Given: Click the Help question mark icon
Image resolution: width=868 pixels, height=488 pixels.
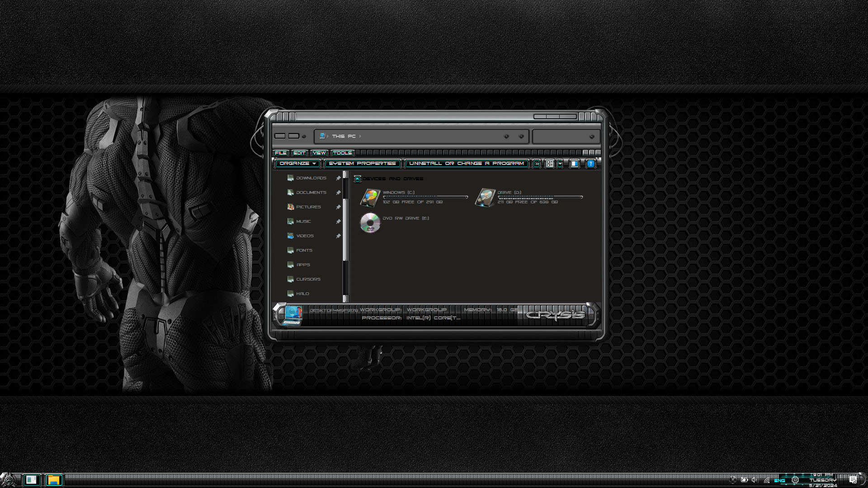Looking at the screenshot, I should point(590,164).
